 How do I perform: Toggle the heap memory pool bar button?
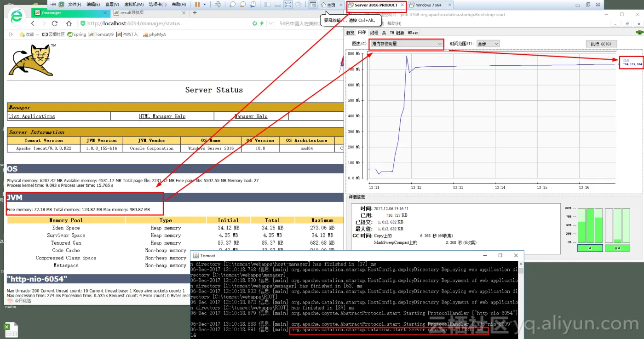(x=590, y=248)
